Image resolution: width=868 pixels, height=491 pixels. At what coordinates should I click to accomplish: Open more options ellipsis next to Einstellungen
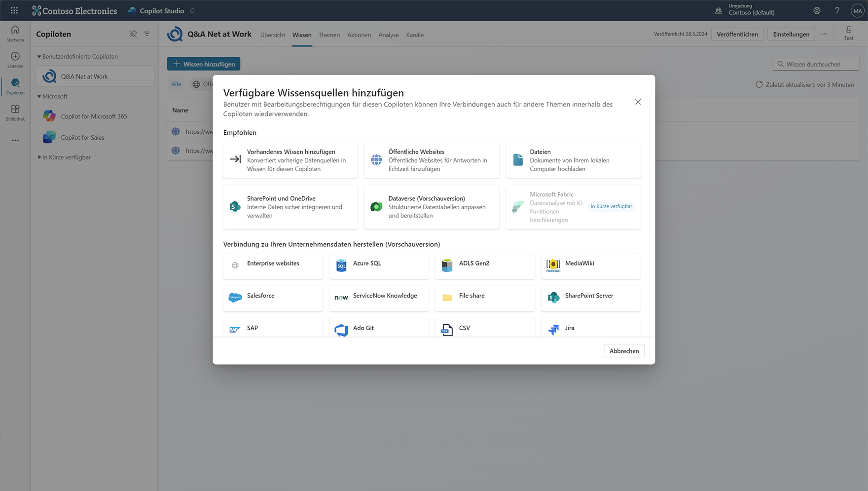[x=824, y=34]
